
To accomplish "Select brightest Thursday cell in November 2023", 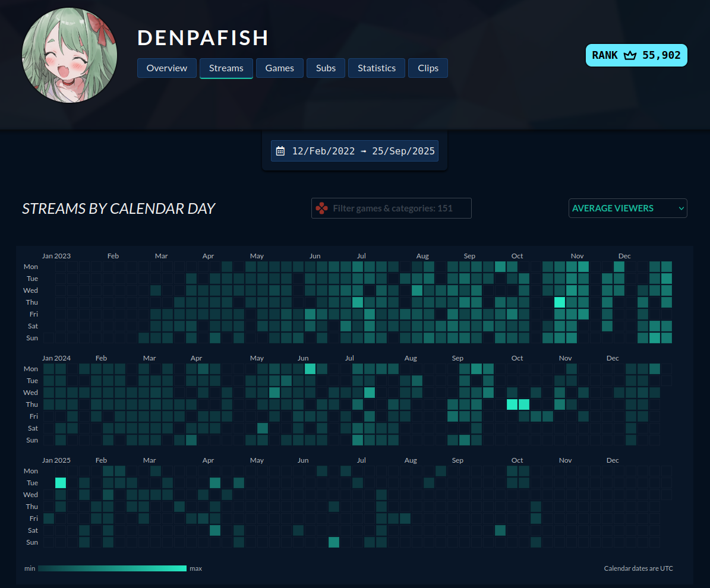I will coord(560,302).
